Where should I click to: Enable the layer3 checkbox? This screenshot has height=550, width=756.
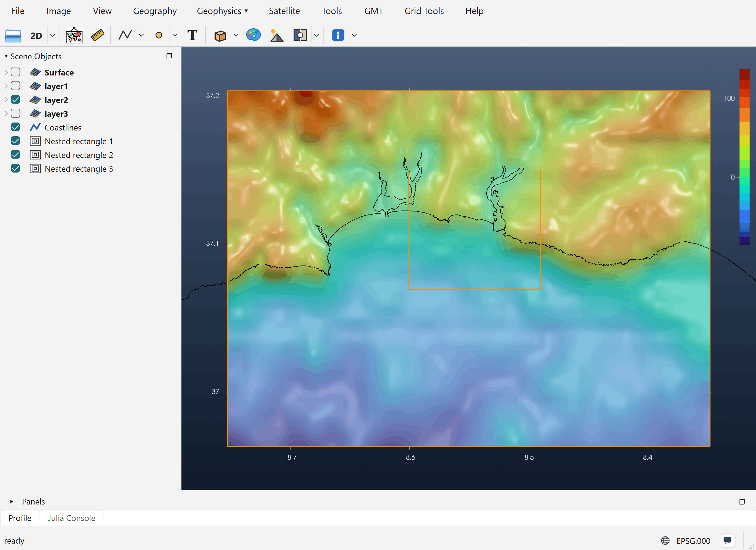click(15, 113)
